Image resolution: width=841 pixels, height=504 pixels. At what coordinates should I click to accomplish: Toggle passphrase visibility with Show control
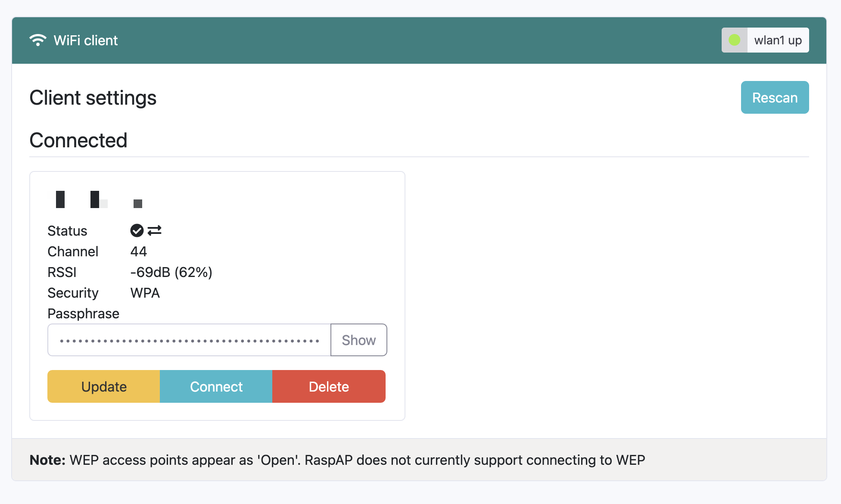[x=358, y=340]
